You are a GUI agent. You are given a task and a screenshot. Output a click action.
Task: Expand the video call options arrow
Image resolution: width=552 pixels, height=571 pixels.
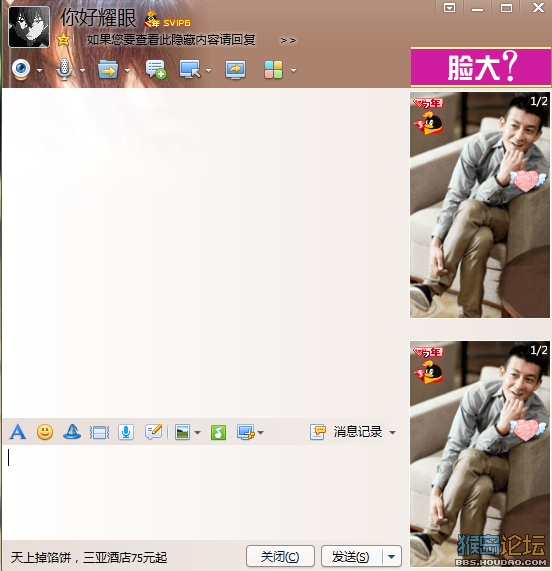click(39, 70)
